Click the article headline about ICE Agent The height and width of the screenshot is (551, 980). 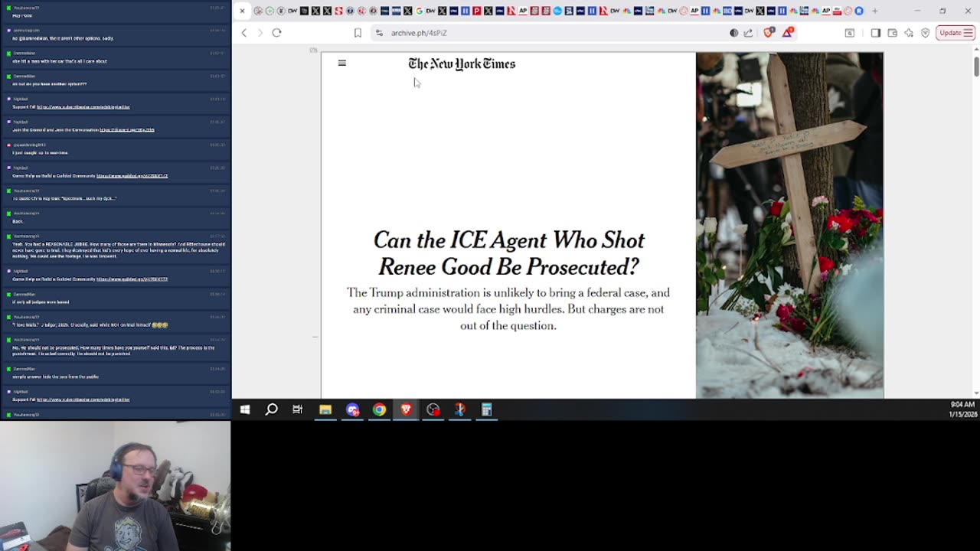point(508,253)
